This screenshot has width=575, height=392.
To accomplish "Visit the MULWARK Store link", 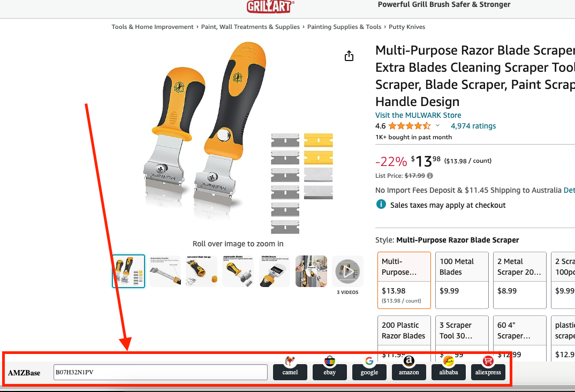I will tap(418, 115).
